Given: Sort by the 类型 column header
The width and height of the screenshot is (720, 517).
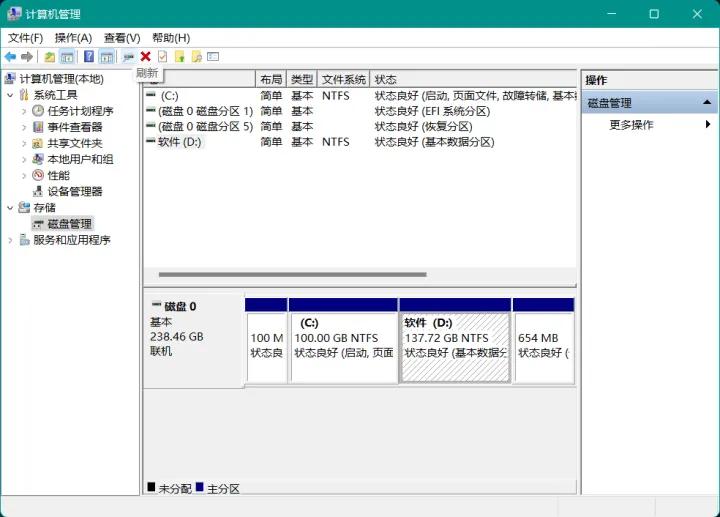Looking at the screenshot, I should click(x=302, y=79).
